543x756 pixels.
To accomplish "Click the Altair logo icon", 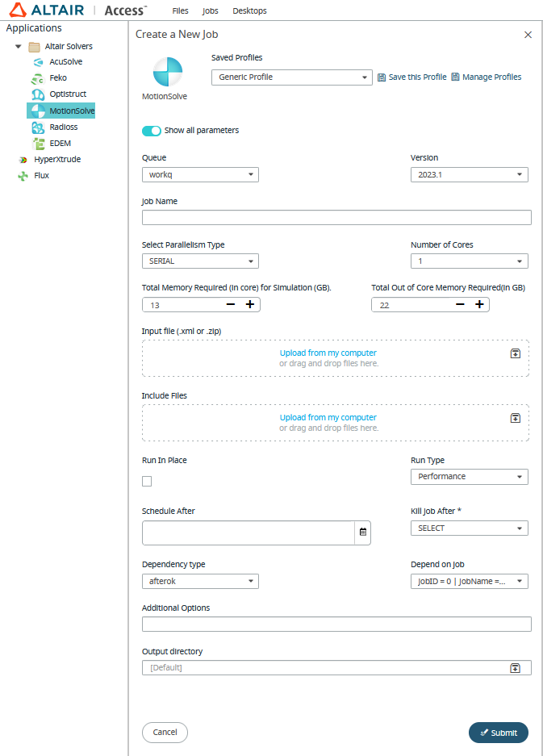I will tap(18, 10).
